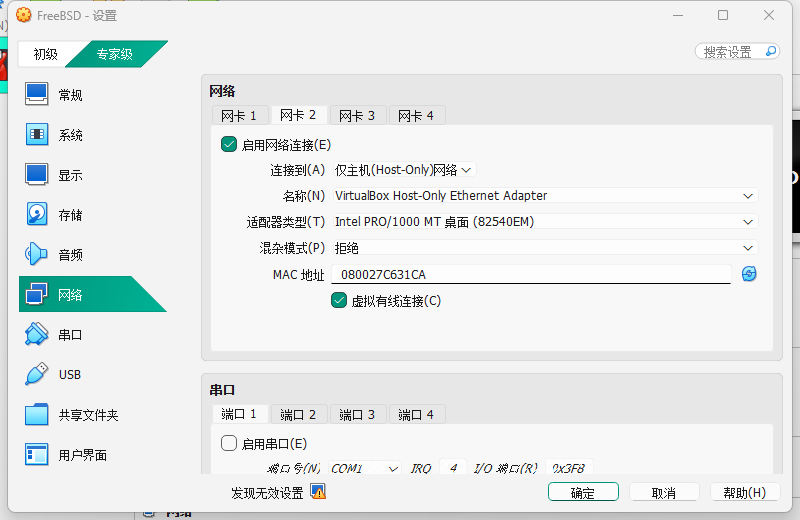Image resolution: width=800 pixels, height=520 pixels.
Task: Click the VirtualBox gear title icon
Action: tap(23, 15)
